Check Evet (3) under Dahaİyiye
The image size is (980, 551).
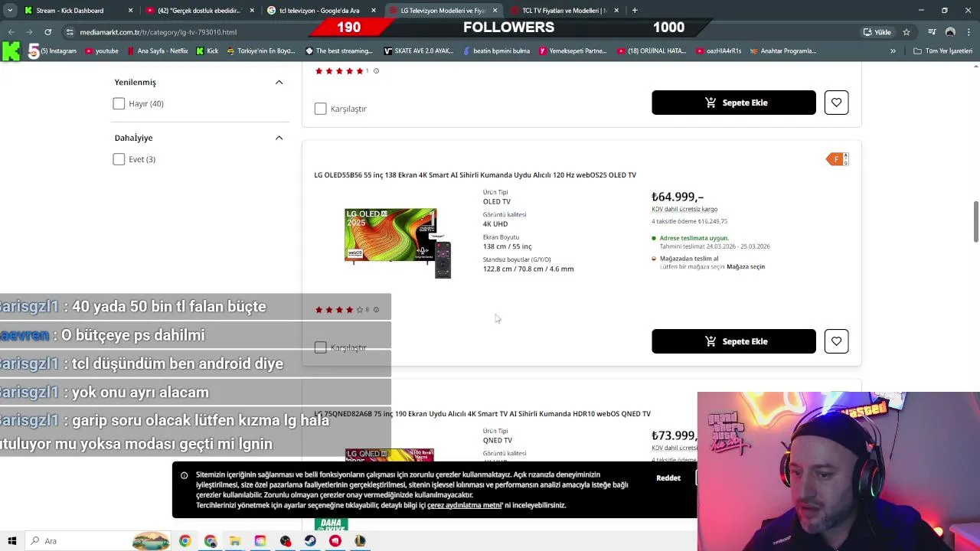(x=119, y=159)
